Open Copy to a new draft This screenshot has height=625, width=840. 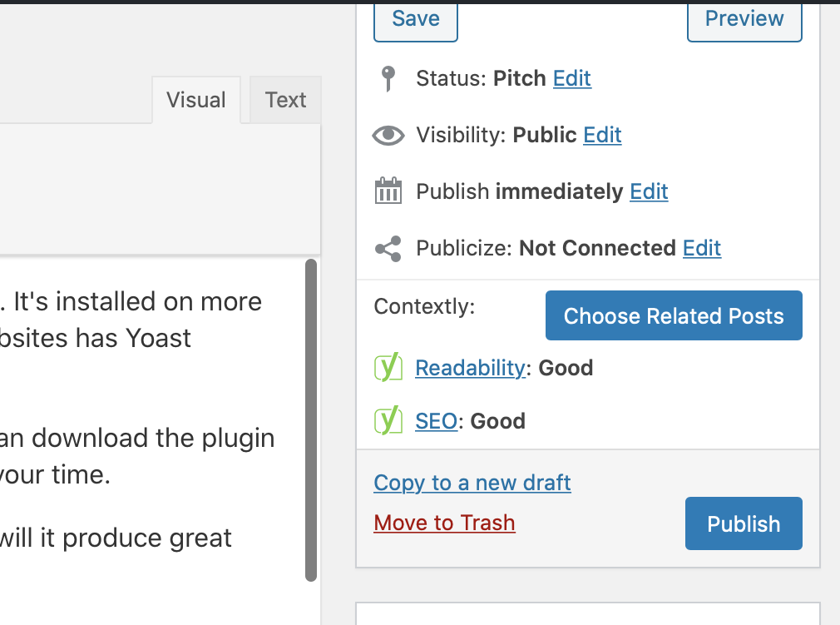point(472,483)
